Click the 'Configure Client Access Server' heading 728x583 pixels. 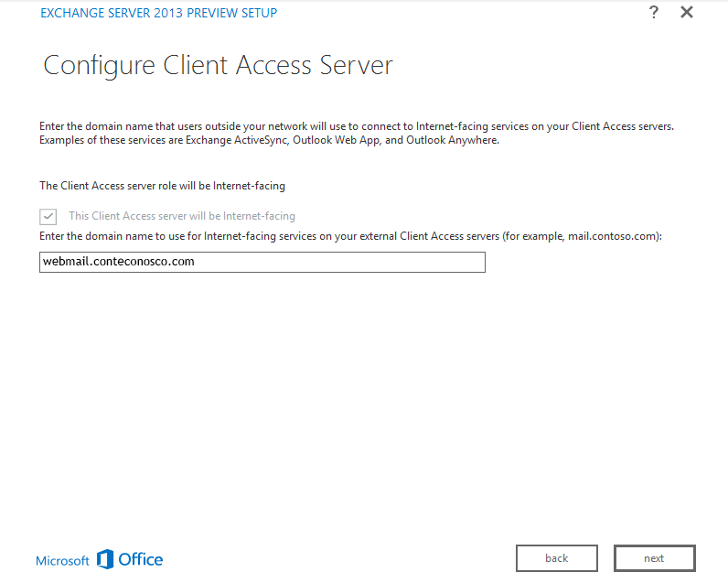pos(218,66)
